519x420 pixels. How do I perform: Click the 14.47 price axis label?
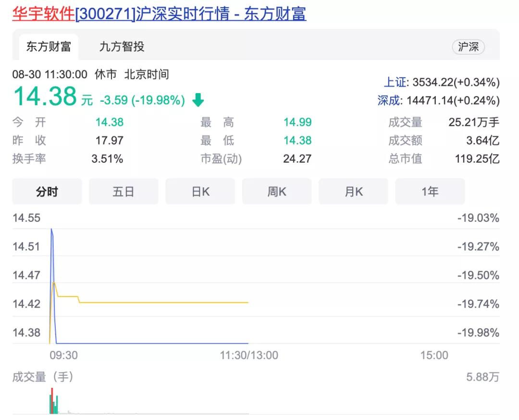pos(26,275)
